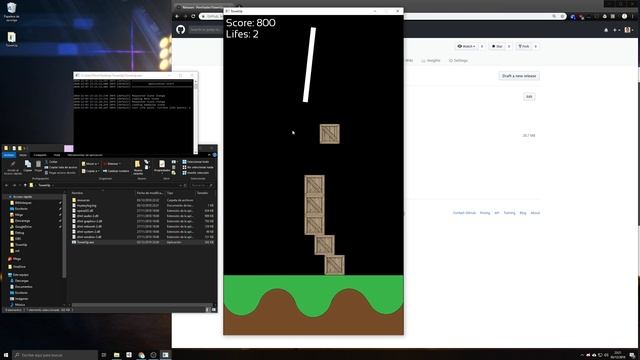Image resolution: width=640 pixels, height=360 pixels.
Task: Bookmark the page with the star icon
Action: pyautogui.click(x=562, y=16)
